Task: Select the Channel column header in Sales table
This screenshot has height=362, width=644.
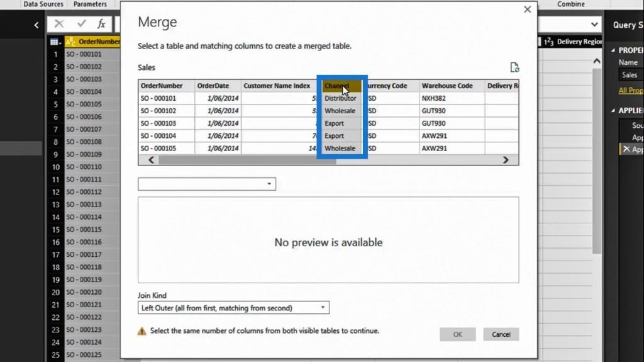Action: (341, 86)
